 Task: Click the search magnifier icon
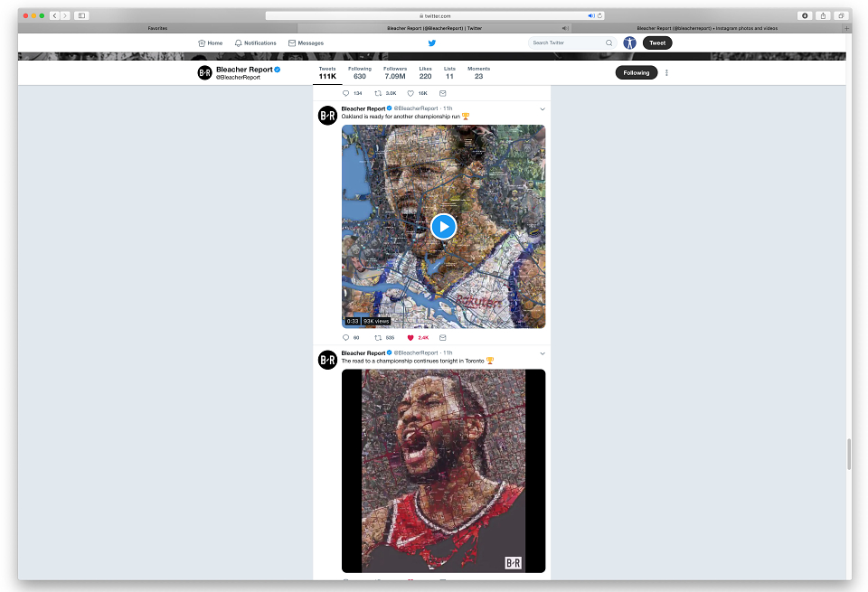coord(609,42)
